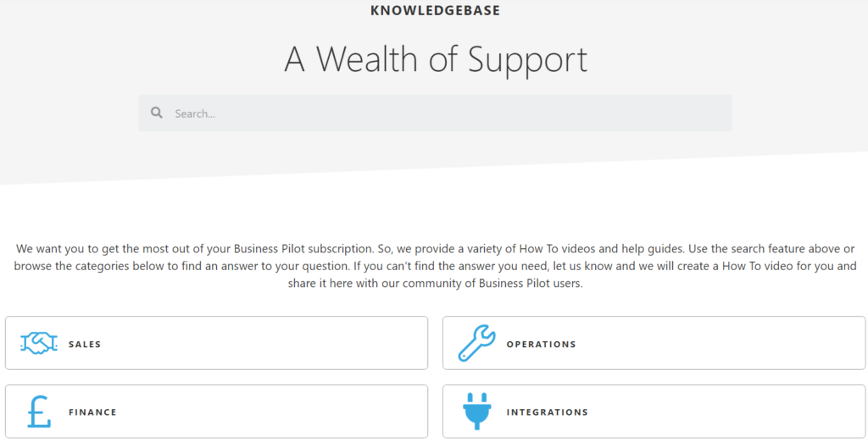
Task: Click the Operations wrench icon
Action: pos(476,343)
